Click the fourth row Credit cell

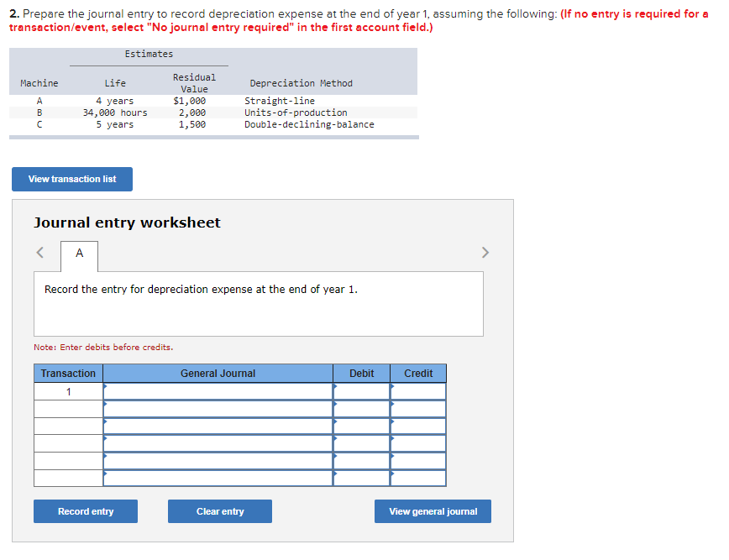click(x=418, y=443)
